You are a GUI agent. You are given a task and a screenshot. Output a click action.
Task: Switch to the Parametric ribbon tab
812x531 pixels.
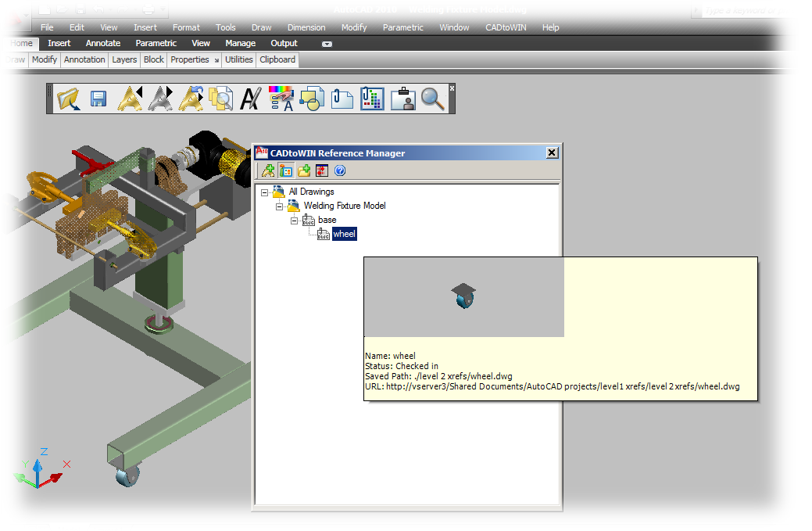[156, 44]
